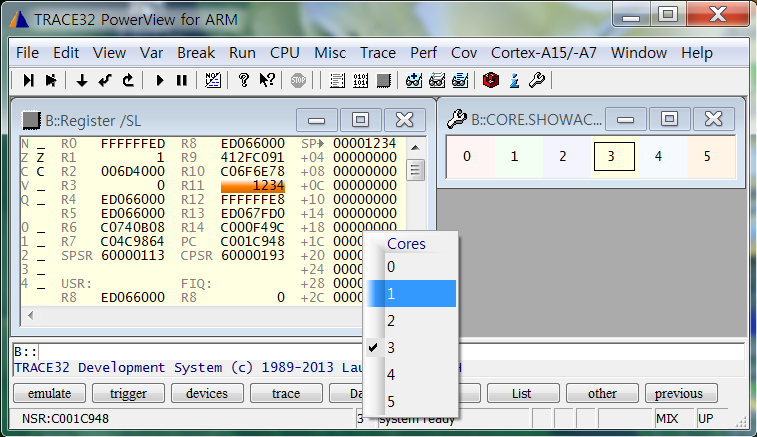Select core 5 box in CORE.SHOWACTIVE window

[706, 156]
